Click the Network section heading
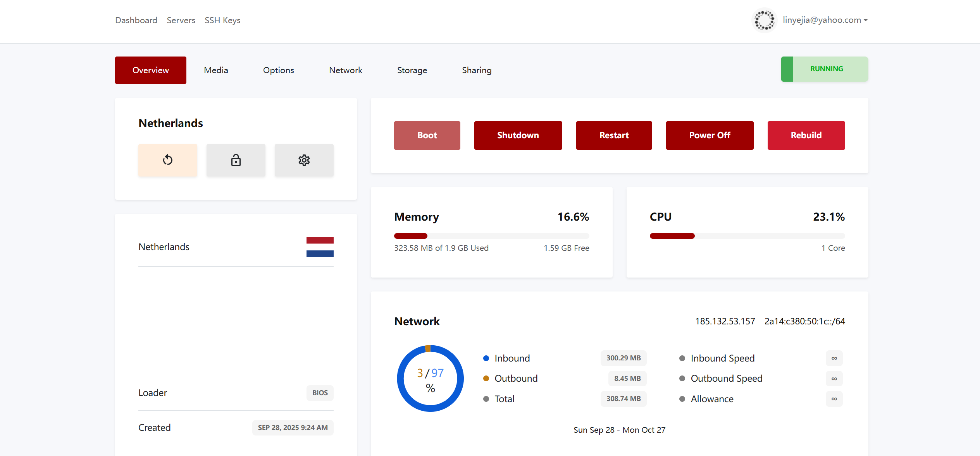This screenshot has height=456, width=980. 417,321
